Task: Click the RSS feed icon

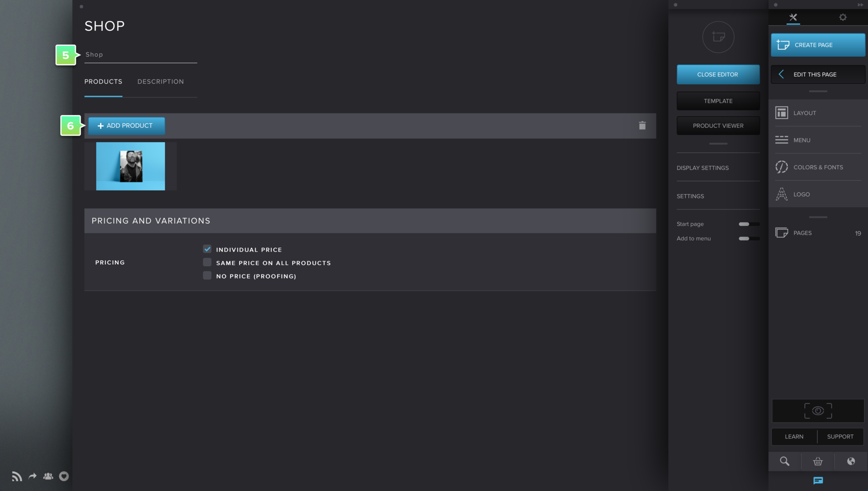Action: (x=17, y=476)
